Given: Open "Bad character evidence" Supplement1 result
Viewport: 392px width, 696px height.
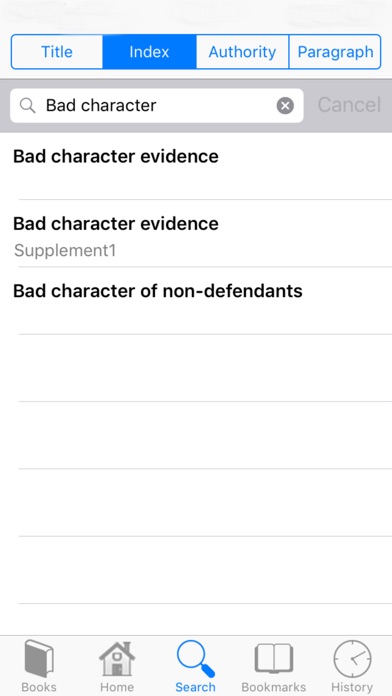Looking at the screenshot, I should tap(196, 233).
